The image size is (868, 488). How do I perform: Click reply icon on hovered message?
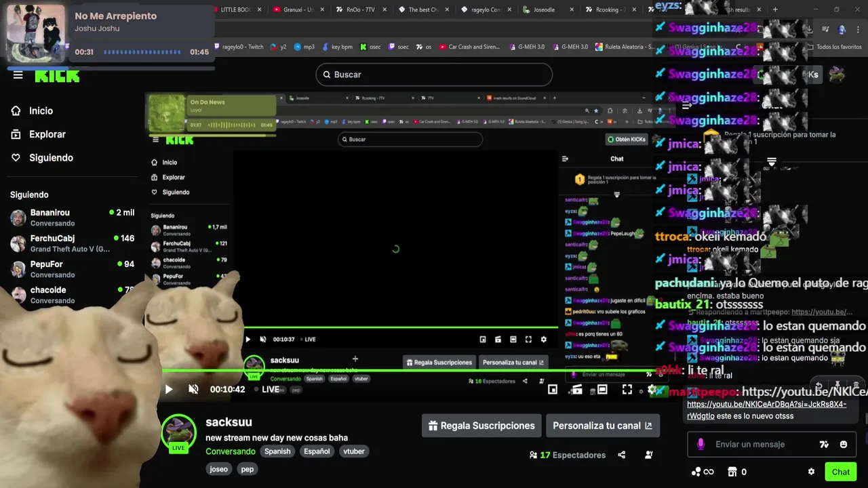coord(818,386)
